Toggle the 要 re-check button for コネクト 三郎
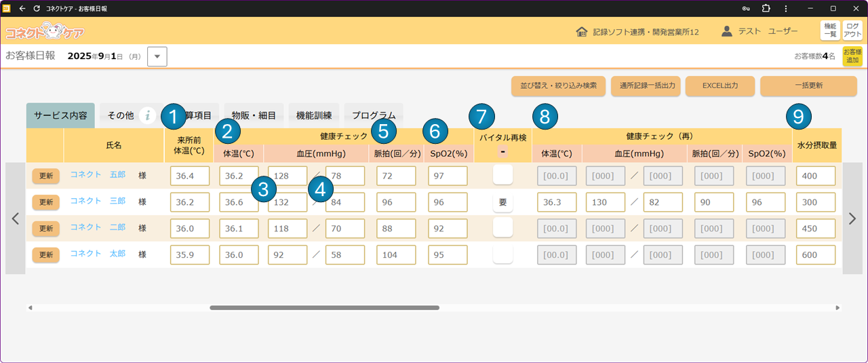 click(502, 202)
